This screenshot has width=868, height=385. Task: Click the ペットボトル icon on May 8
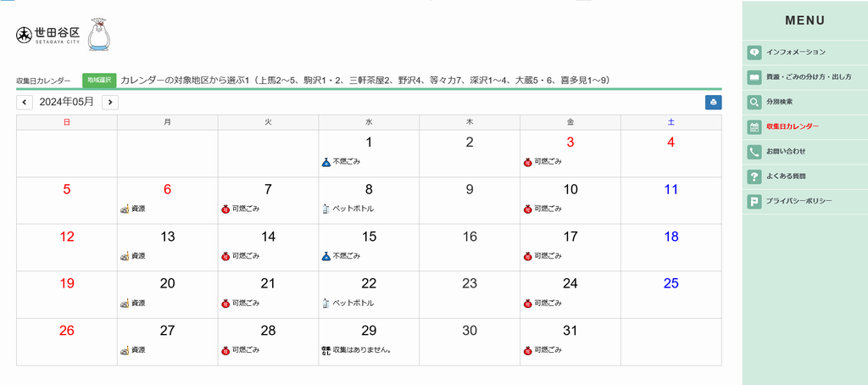(x=325, y=209)
